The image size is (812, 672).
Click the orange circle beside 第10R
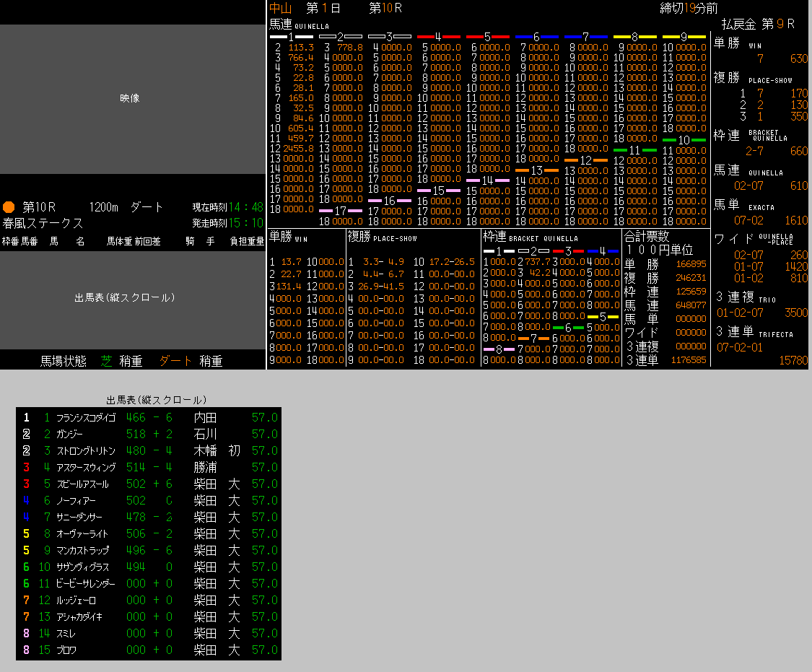pos(9,207)
